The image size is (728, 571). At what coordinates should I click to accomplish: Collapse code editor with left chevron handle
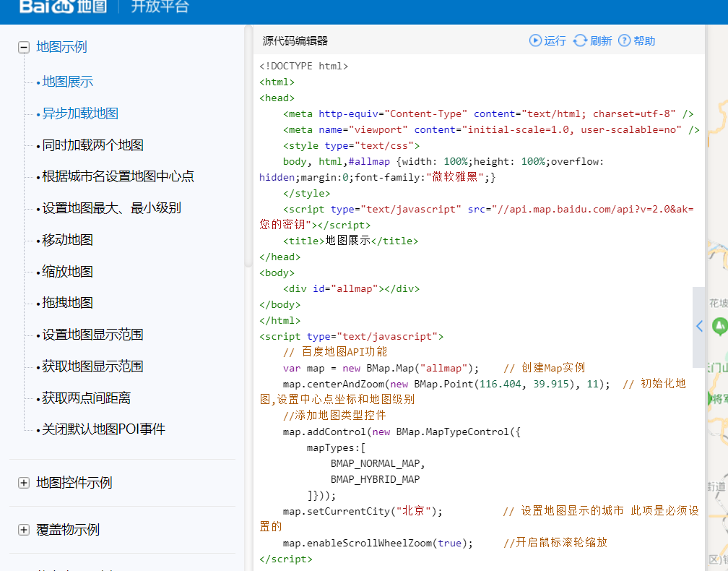699,327
